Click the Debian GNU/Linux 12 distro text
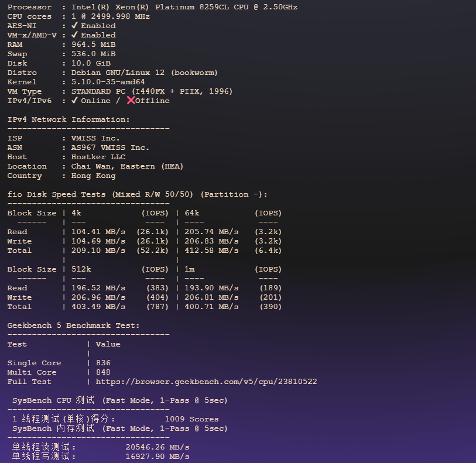This screenshot has height=463, width=476. 144,73
